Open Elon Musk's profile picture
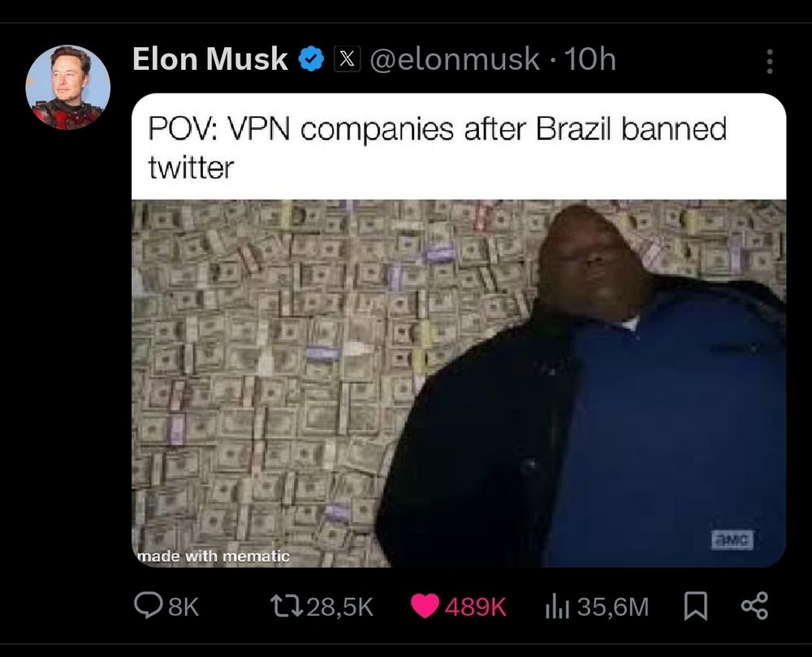This screenshot has width=812, height=657. pyautogui.click(x=68, y=87)
